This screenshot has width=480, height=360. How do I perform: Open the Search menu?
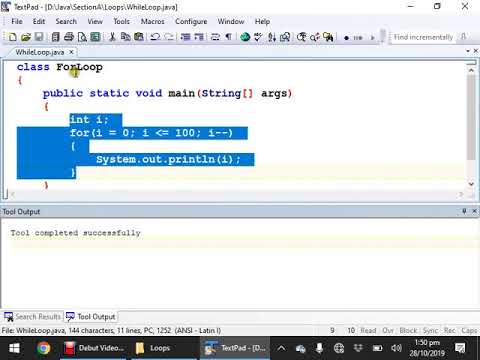pos(66,21)
